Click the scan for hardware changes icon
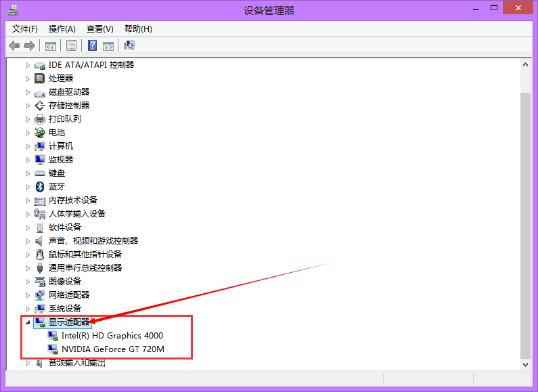 click(x=129, y=45)
